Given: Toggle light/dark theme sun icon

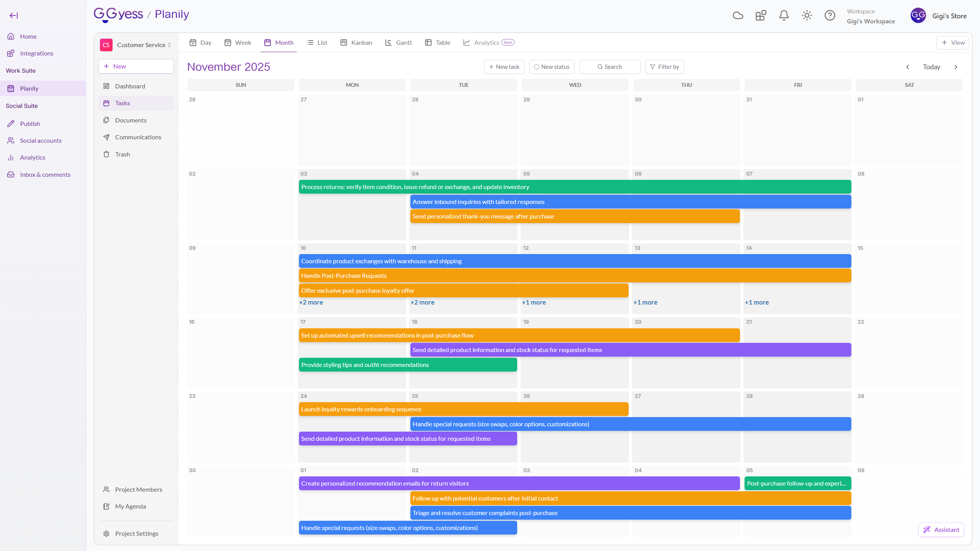Looking at the screenshot, I should tap(807, 15).
